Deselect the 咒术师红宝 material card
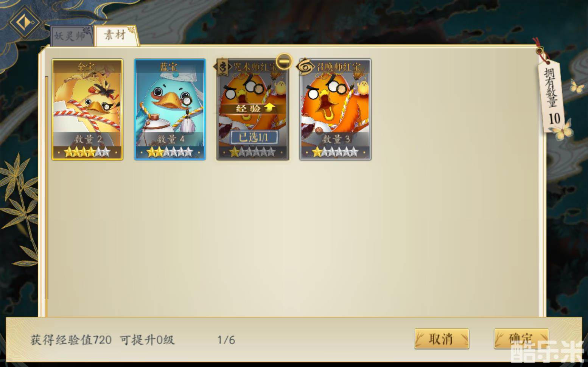 [253, 110]
